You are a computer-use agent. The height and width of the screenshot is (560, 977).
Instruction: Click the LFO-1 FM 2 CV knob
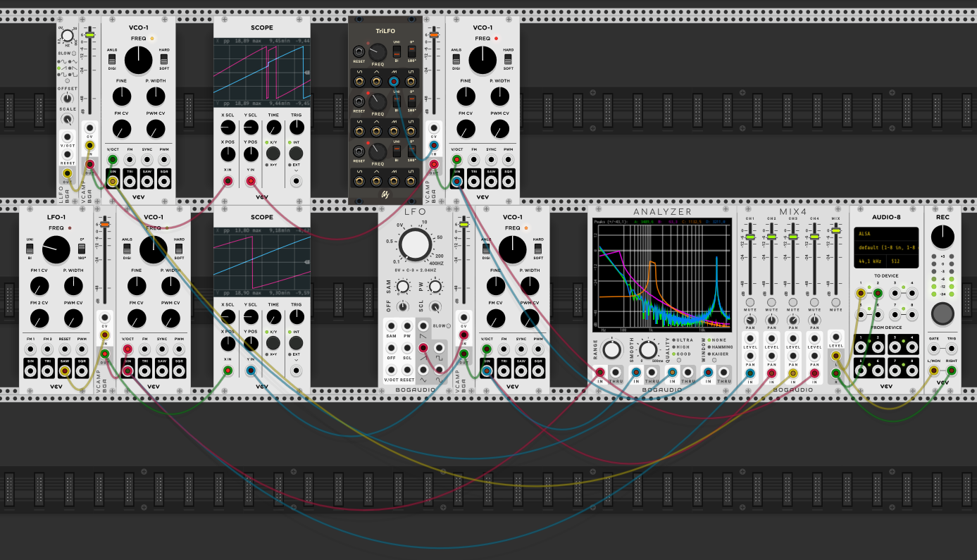click(x=39, y=318)
